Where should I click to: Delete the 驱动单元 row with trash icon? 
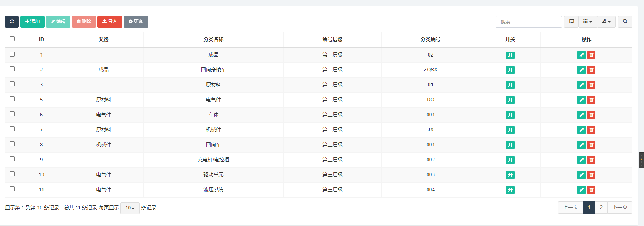pyautogui.click(x=592, y=175)
